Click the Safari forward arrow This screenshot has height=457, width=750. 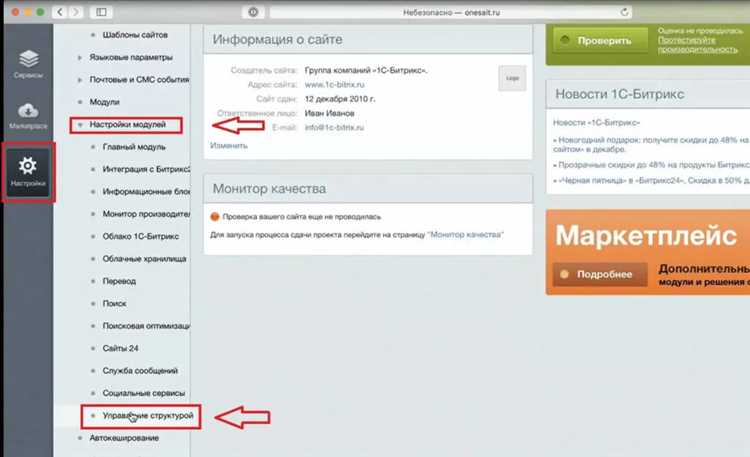pos(76,12)
